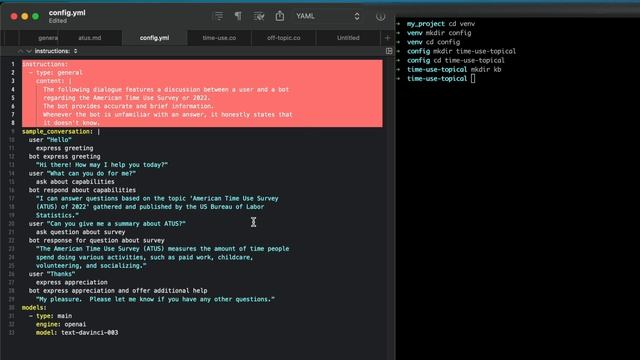Switch to the time-use.co tab

(219, 38)
